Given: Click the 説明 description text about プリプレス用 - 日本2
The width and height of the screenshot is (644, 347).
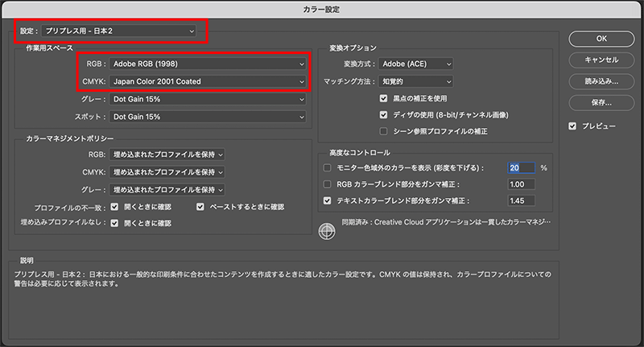Looking at the screenshot, I should 283,279.
